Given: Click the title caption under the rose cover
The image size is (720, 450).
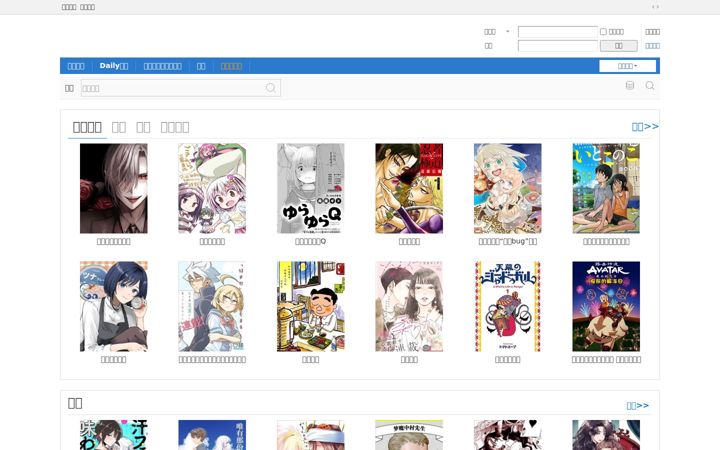Looking at the screenshot, I should point(114,241).
